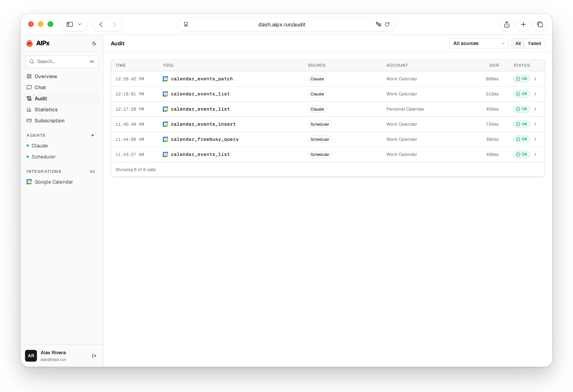Select the Audit sidebar item
This screenshot has width=573, height=392.
(x=62, y=99)
